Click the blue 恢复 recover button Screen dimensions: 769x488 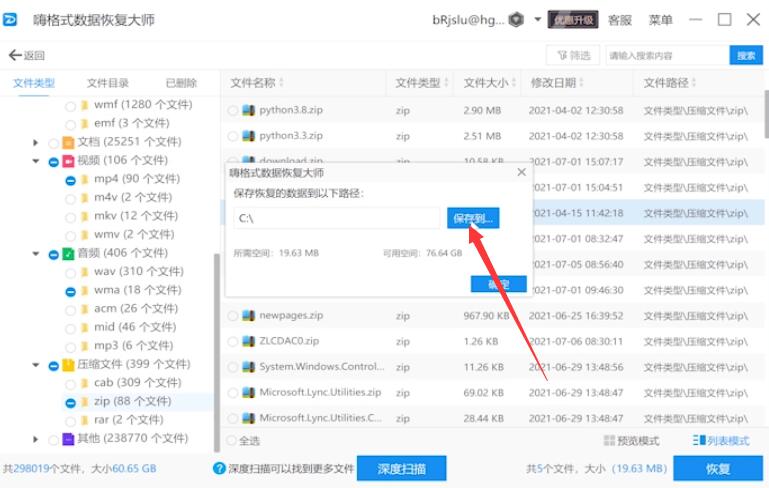click(x=718, y=468)
